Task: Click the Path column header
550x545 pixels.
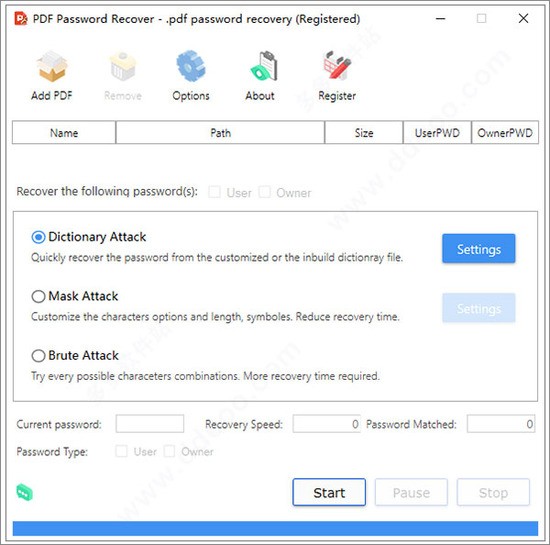Action: click(x=220, y=133)
